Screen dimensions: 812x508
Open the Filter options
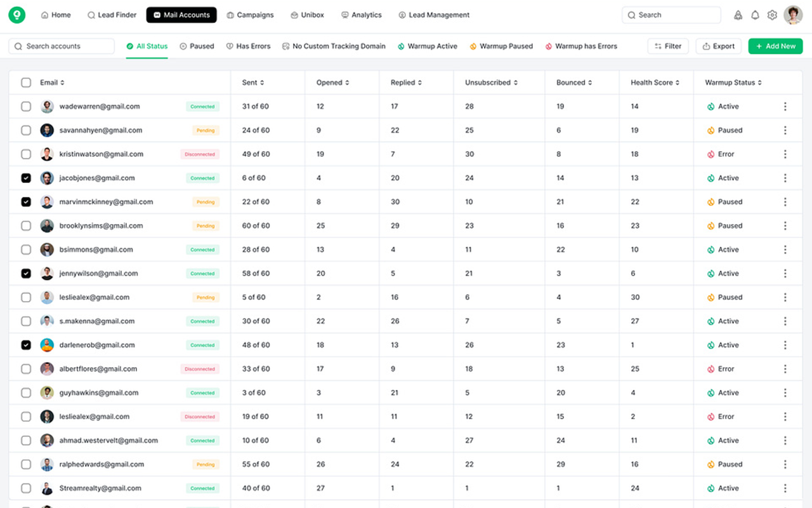click(x=667, y=46)
